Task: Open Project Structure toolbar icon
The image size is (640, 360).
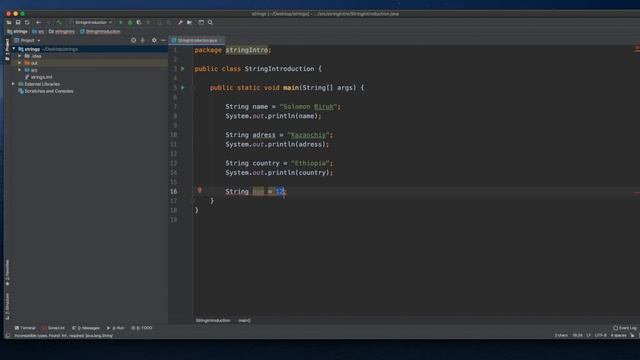Action: (x=189, y=22)
